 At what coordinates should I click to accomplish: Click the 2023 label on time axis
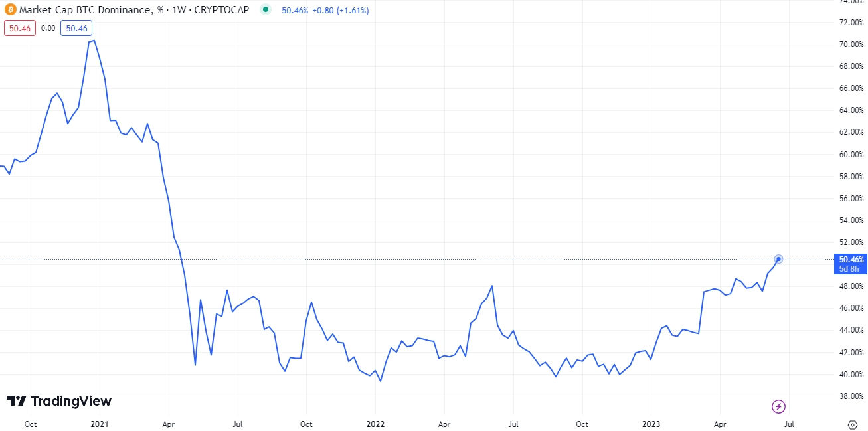pos(651,423)
